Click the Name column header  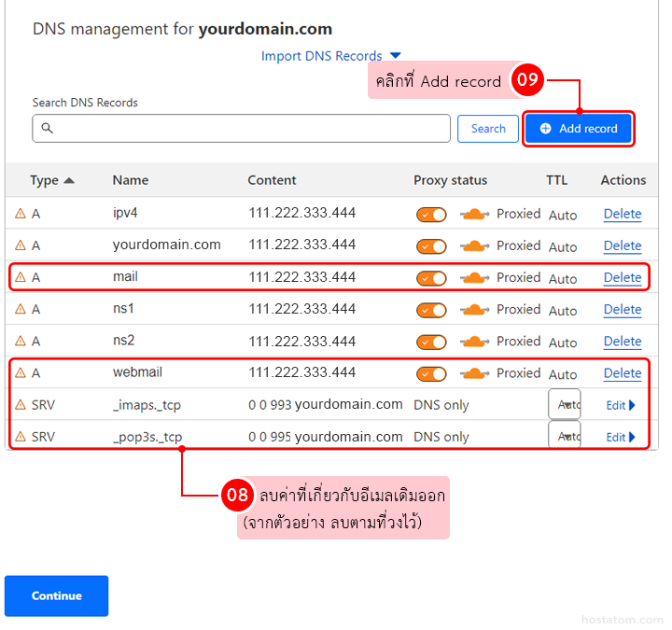pyautogui.click(x=131, y=180)
